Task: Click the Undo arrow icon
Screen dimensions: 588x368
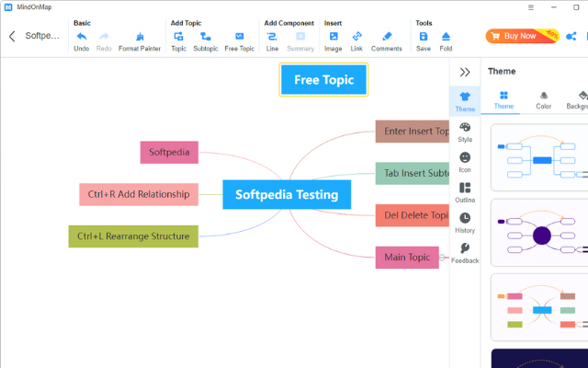Action: click(82, 37)
